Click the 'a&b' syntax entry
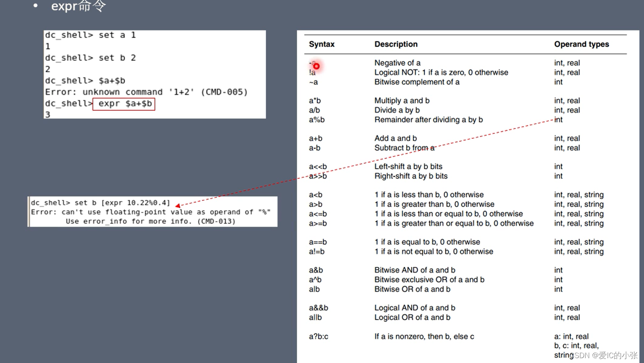Viewport: 644px width, 363px height. [316, 271]
